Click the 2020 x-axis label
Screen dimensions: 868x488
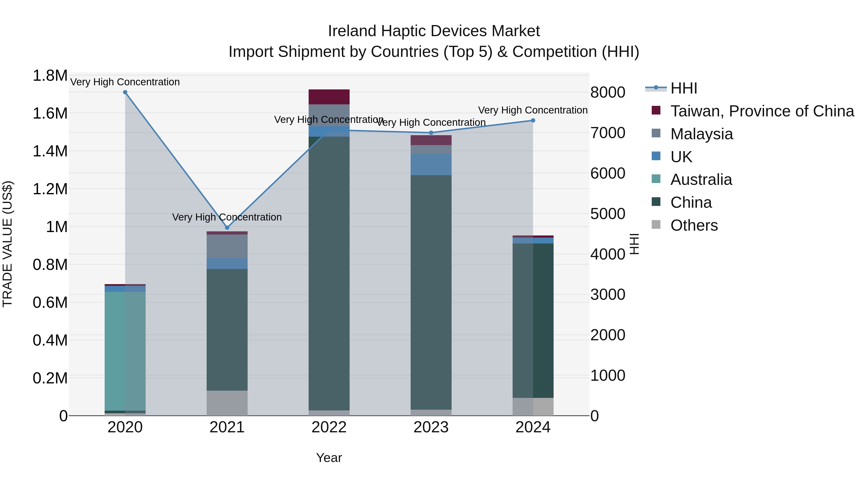pos(125,427)
